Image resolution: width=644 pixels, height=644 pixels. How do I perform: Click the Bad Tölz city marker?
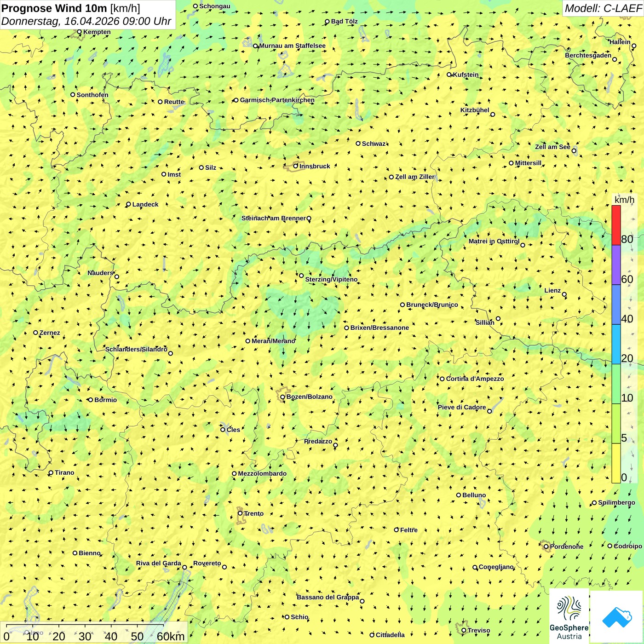click(x=328, y=21)
